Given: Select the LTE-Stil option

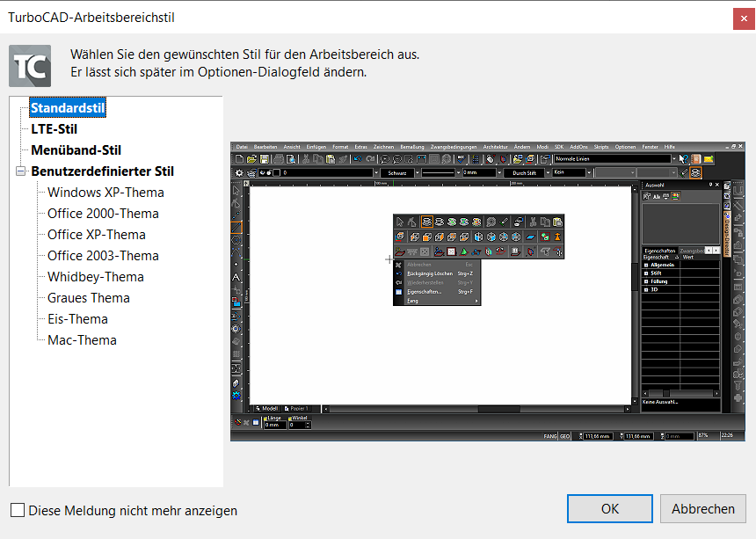Looking at the screenshot, I should pyautogui.click(x=54, y=128).
